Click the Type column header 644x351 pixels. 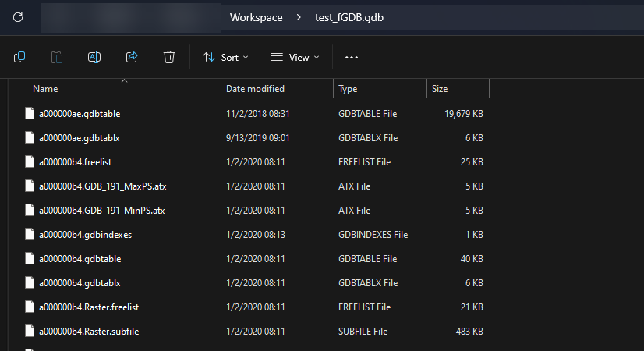[348, 89]
